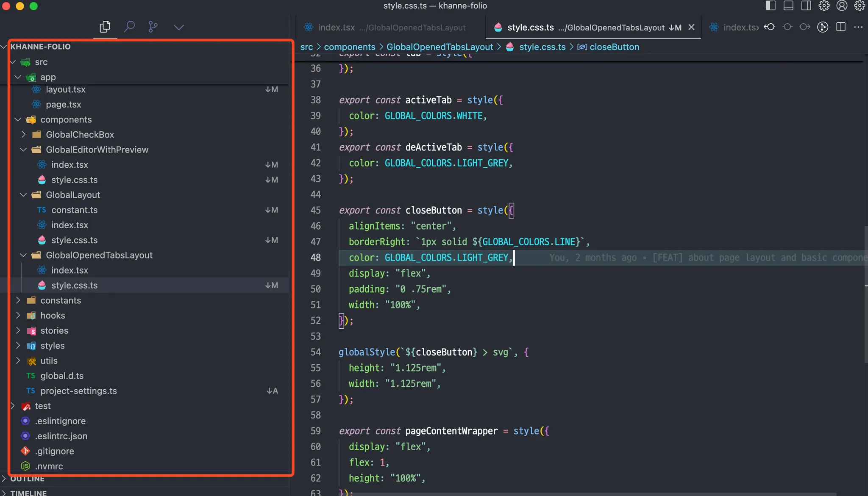
Task: Open project-settings.ts in the explorer
Action: (x=78, y=391)
